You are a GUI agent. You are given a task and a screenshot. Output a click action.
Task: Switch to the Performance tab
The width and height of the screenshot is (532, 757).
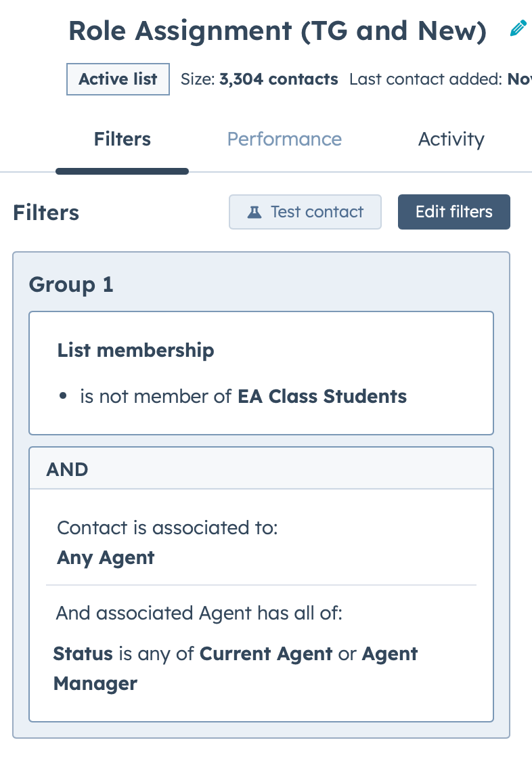(x=284, y=139)
